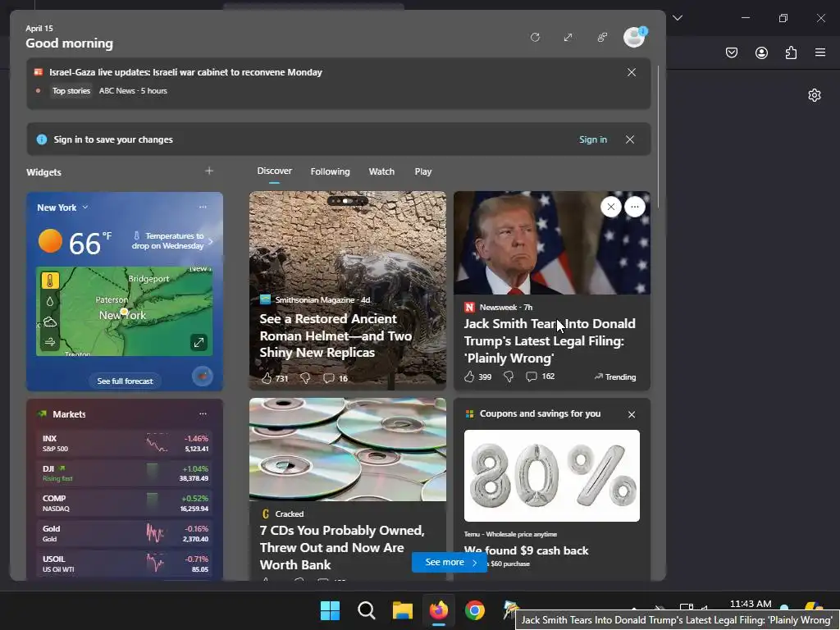Select the INX S&P 500 market row
Image resolution: width=840 pixels, height=630 pixels.
tap(125, 443)
